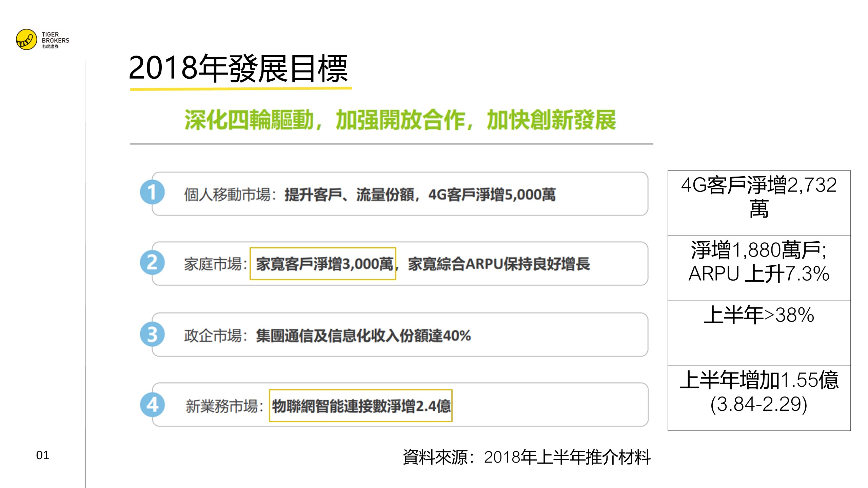Click the blue number 1 circle
Image resolution: width=868 pixels, height=488 pixels.
coord(152,192)
